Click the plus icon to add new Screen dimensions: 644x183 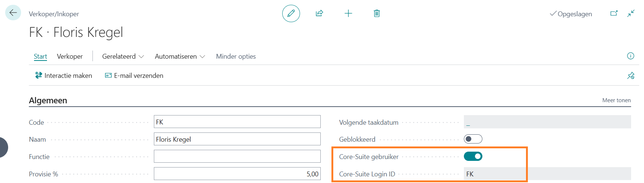(348, 14)
